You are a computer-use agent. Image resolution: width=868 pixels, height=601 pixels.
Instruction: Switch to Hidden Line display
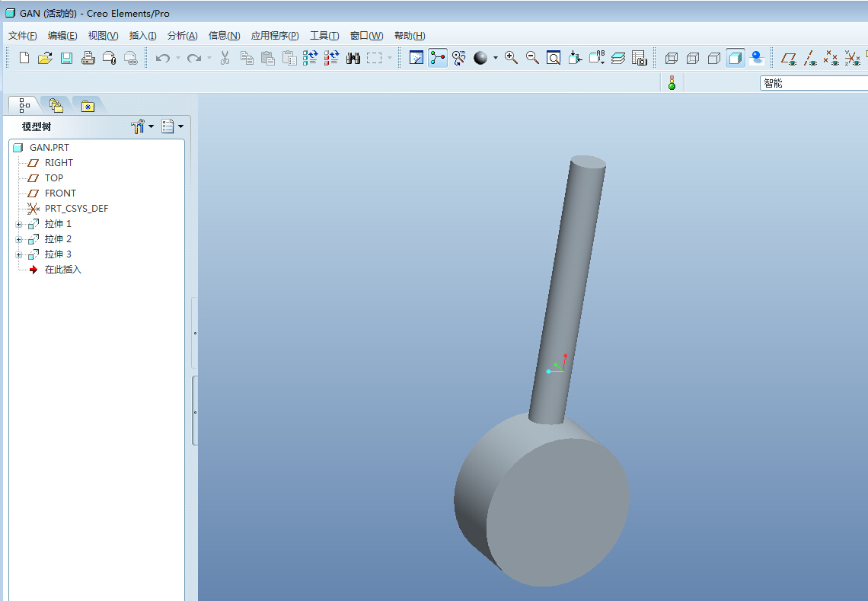click(x=693, y=58)
